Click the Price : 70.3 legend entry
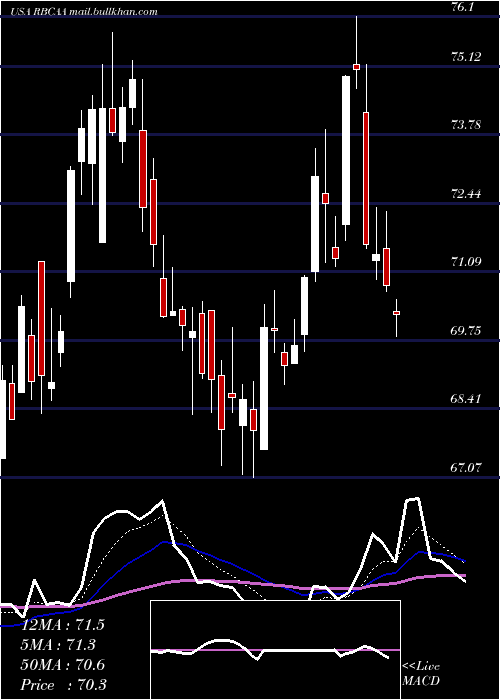 pos(63,685)
